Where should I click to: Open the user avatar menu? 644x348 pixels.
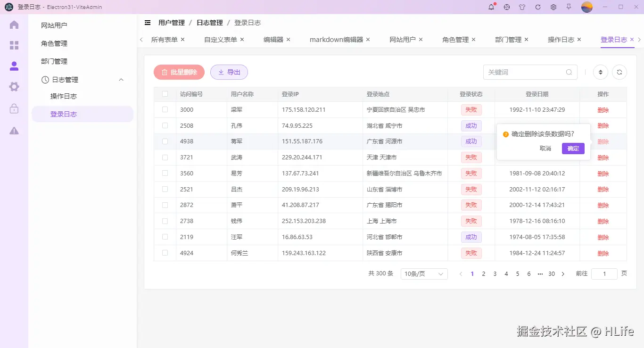587,7
